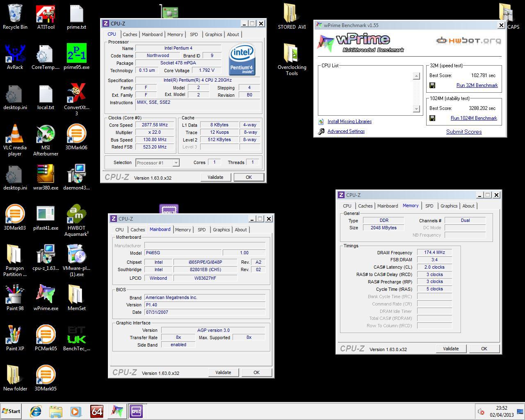Click the Intel Pentium 4 logo
The height and width of the screenshot is (420, 525).
point(242,60)
